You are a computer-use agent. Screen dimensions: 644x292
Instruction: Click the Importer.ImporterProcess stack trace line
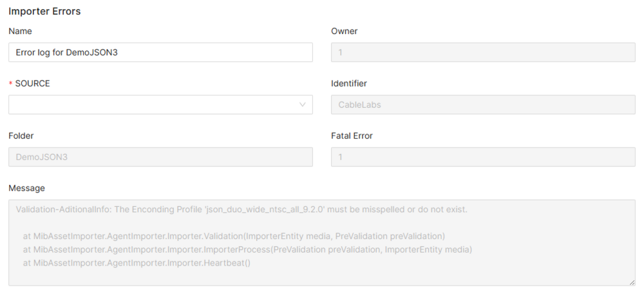click(x=247, y=249)
